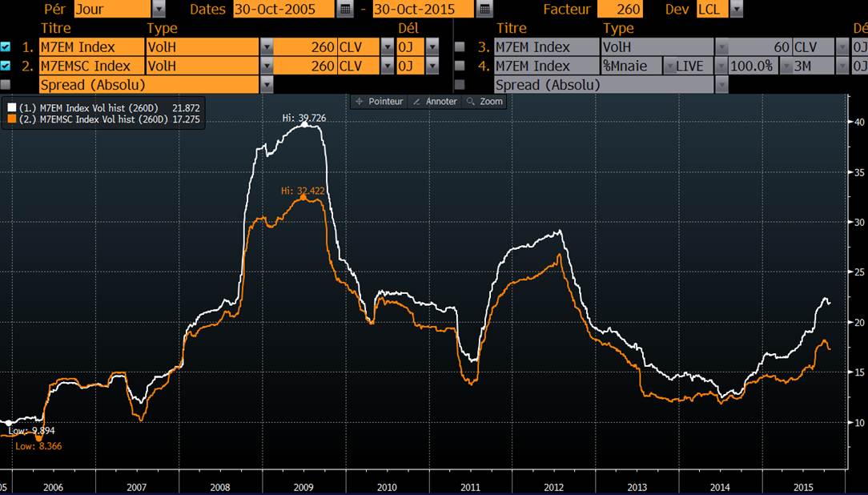
Task: Uncheck series 2 M7EMSC Index checkbox
Action: pos(6,66)
